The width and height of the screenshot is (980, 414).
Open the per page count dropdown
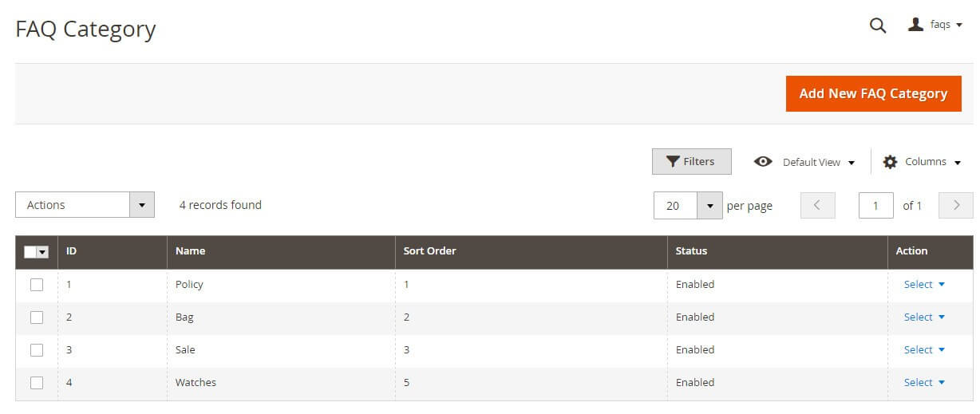(709, 206)
